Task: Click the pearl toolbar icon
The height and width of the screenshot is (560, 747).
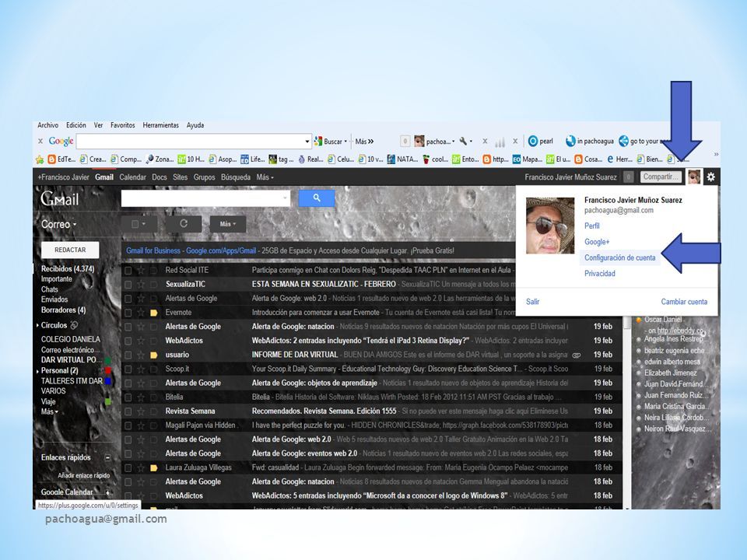Action: click(x=532, y=141)
